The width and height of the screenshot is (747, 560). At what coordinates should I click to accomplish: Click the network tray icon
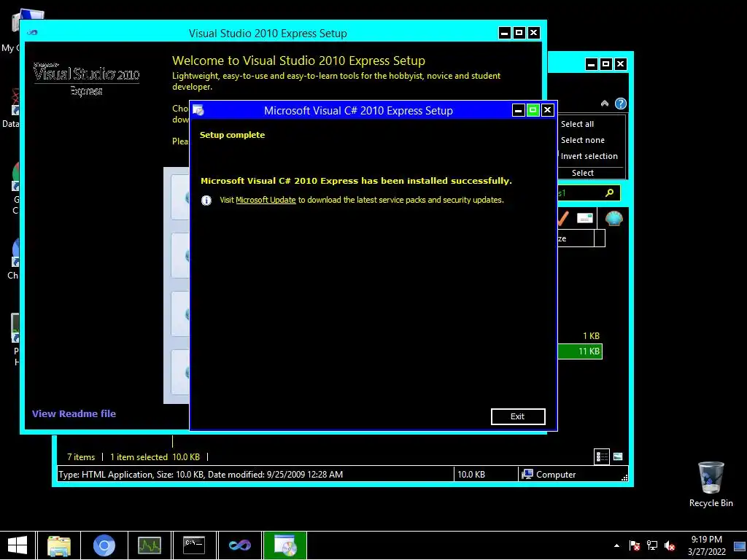click(652, 545)
